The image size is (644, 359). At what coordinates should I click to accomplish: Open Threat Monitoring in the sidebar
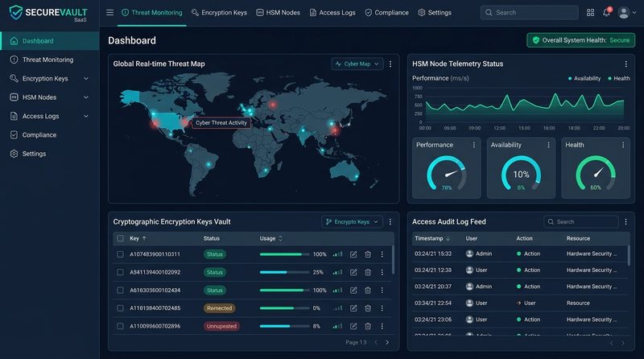point(50,60)
